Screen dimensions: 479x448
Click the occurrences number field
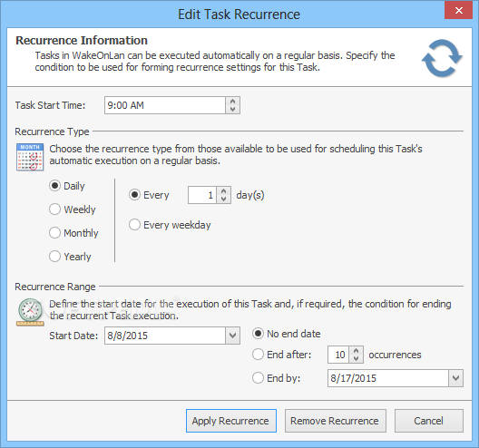tap(338, 355)
